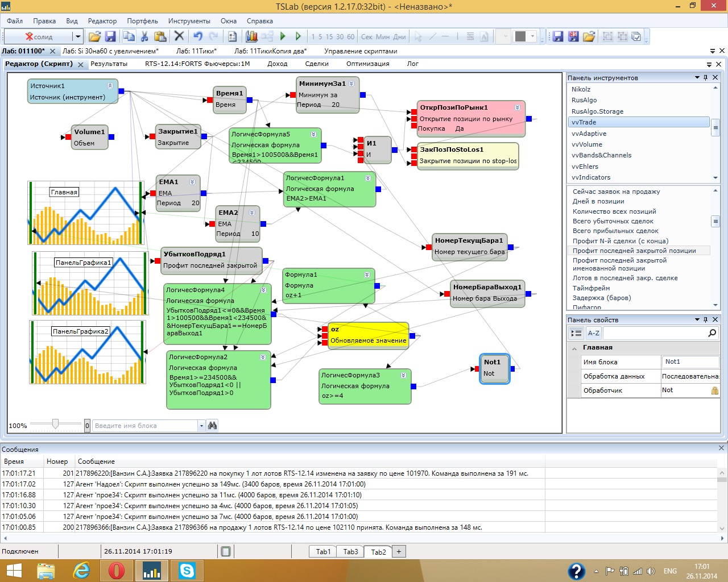Click the 'Имя блока' field with Not1
The width and height of the screenshot is (728, 582).
(x=690, y=362)
